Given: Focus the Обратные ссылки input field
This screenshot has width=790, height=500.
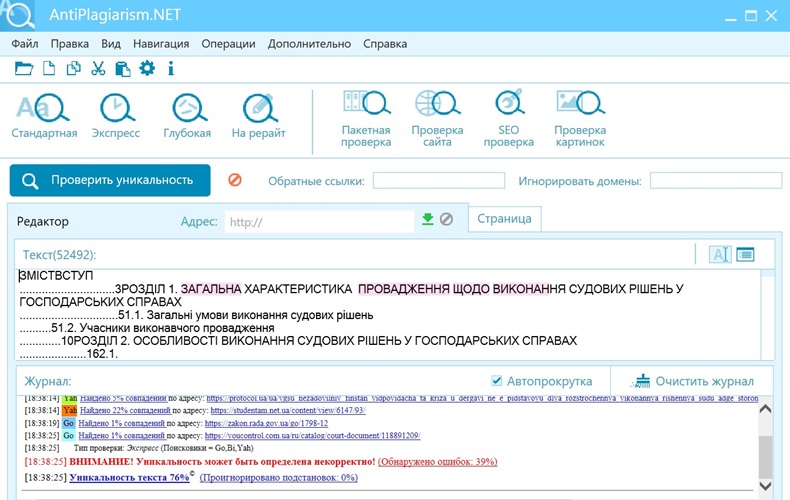Looking at the screenshot, I should coord(439,180).
